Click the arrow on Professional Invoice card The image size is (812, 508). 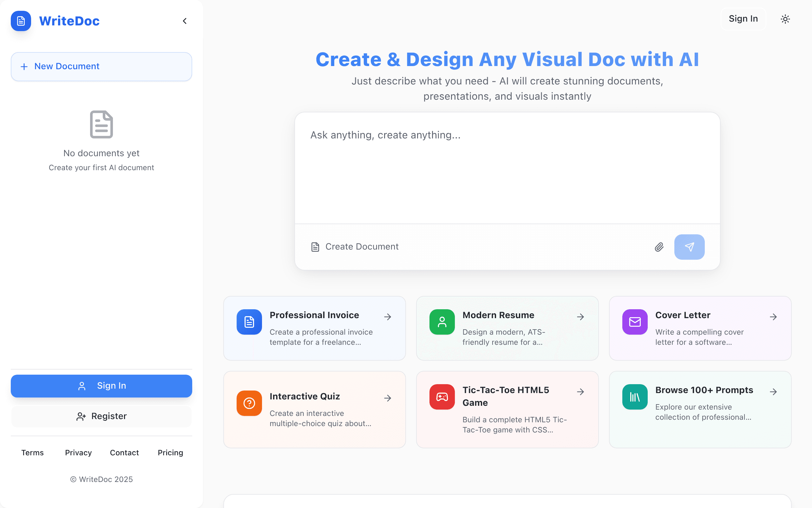click(x=388, y=317)
